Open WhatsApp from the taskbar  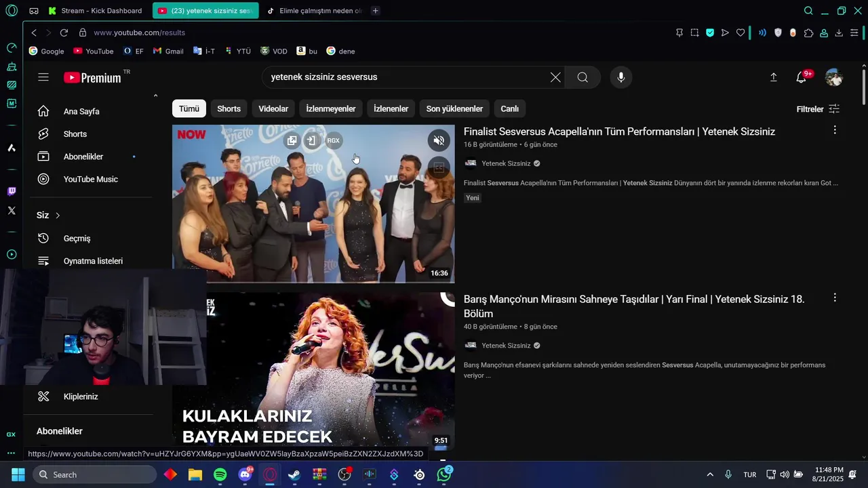[x=444, y=475]
